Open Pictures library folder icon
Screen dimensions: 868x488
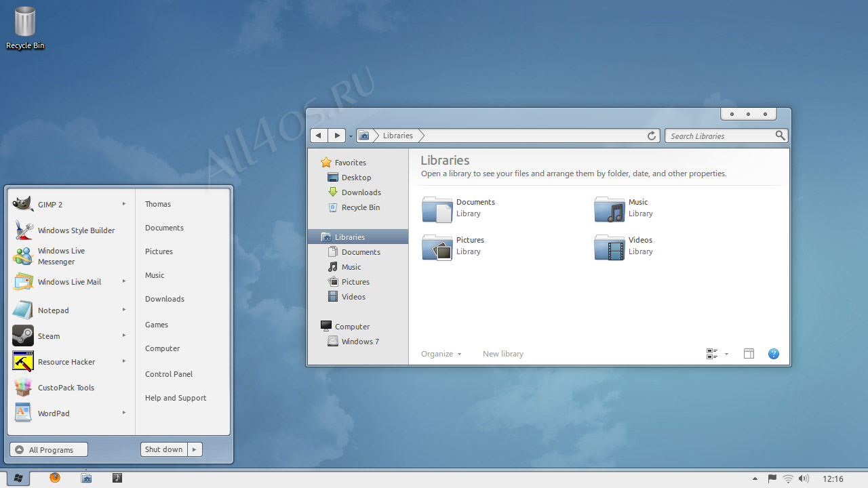click(x=437, y=247)
